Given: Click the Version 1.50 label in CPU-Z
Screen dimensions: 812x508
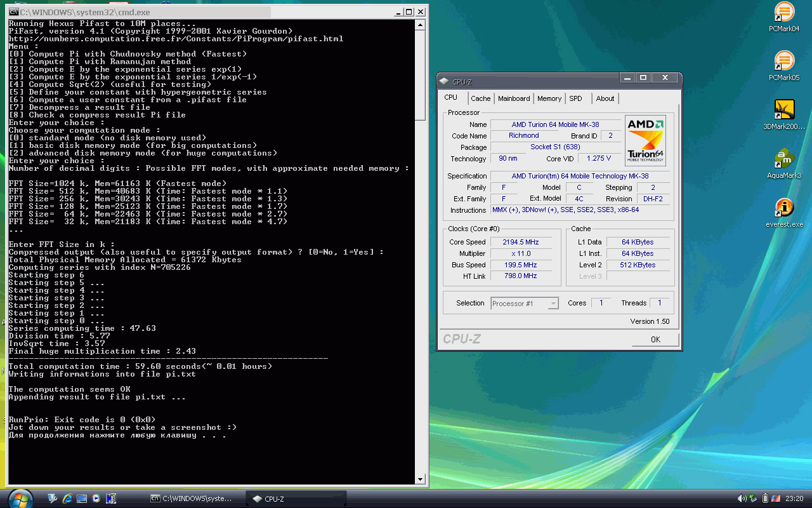Looking at the screenshot, I should (650, 321).
